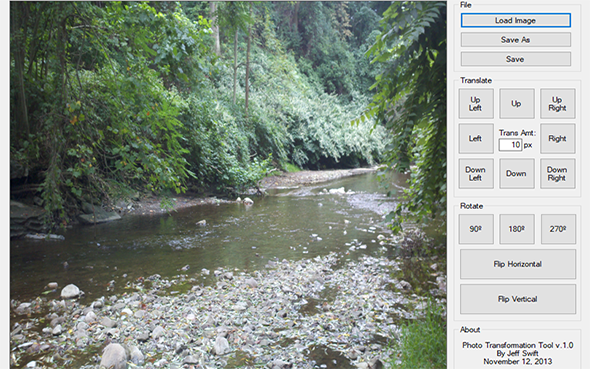Shift the image Right
590x369 pixels.
tap(558, 138)
